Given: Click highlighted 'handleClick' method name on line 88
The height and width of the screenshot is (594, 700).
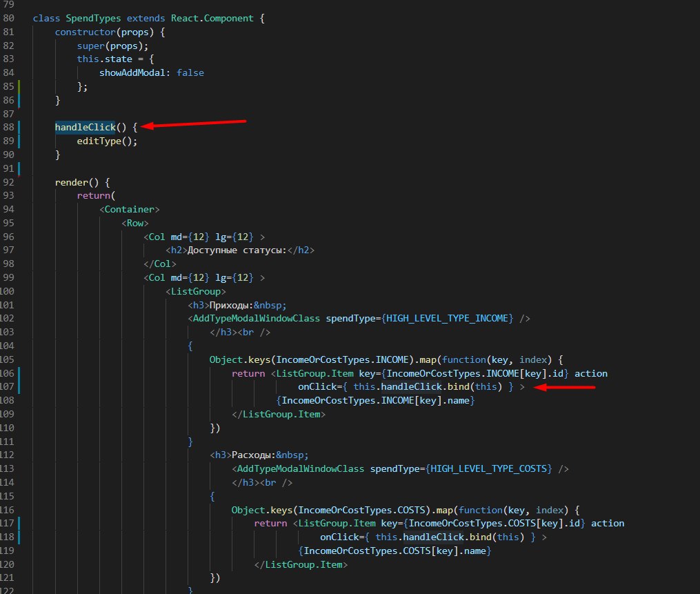Looking at the screenshot, I should [86, 127].
